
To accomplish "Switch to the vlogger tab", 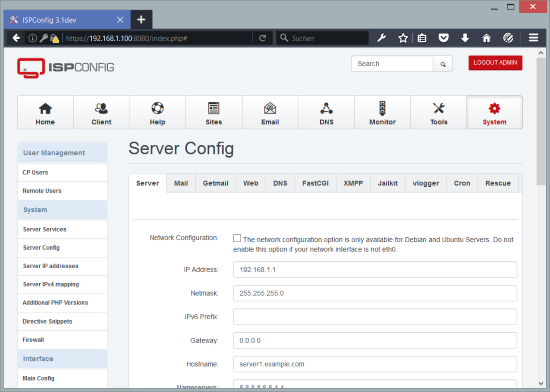I will click(x=426, y=183).
